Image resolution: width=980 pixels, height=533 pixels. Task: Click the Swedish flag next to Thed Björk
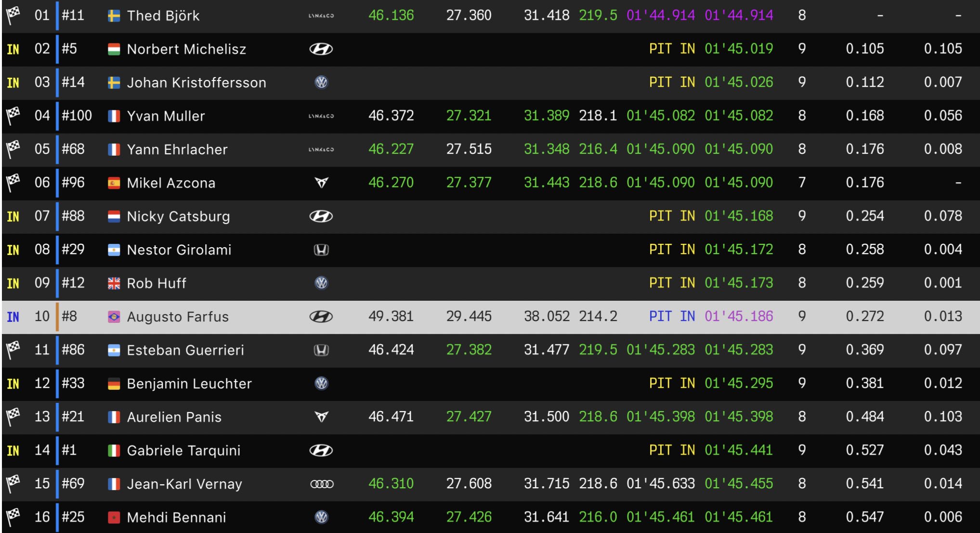(114, 16)
